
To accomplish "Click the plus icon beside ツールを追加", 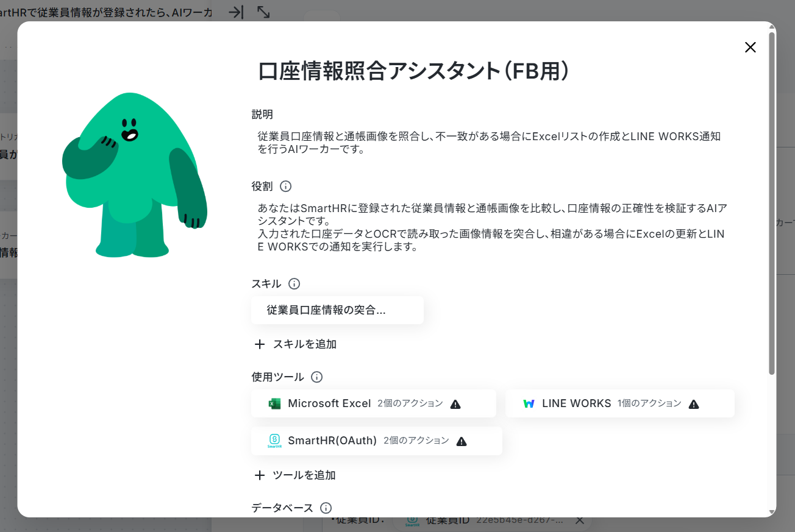I will click(x=260, y=475).
